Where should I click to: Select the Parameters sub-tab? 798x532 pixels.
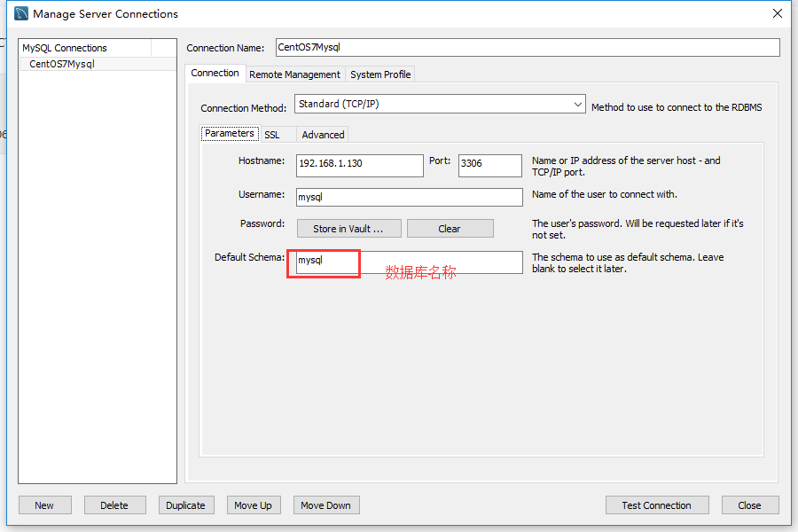[x=230, y=133]
